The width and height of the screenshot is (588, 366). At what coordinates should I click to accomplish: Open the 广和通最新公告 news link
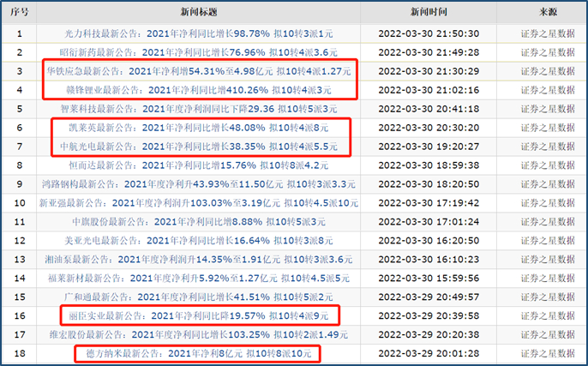199,297
